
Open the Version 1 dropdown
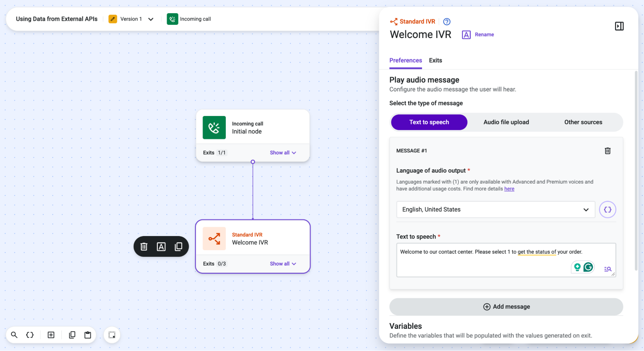click(x=151, y=19)
